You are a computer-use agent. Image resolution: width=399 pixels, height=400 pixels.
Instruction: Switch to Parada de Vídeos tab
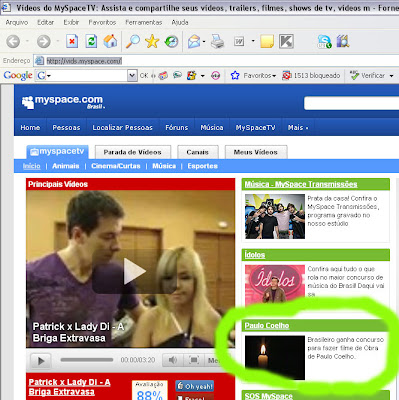(133, 152)
